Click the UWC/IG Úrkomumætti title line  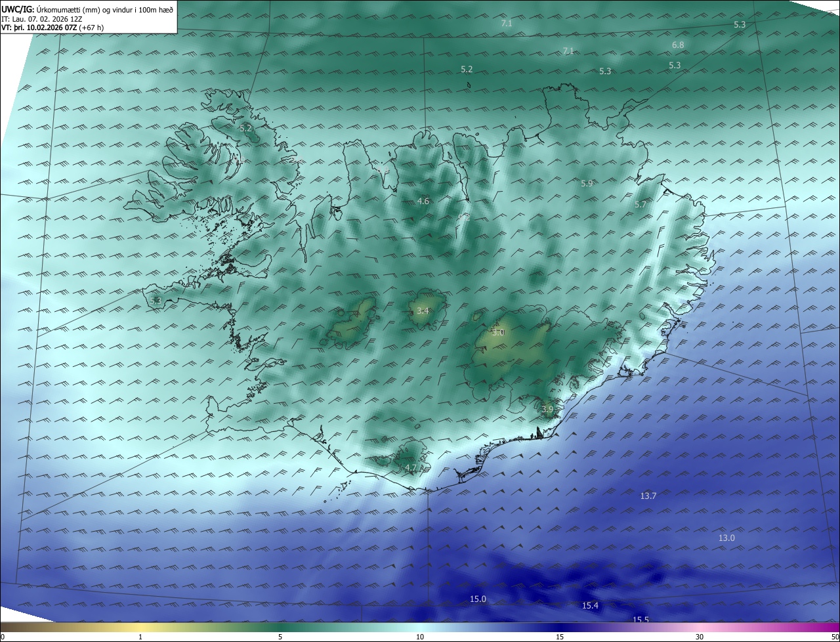tap(87, 9)
